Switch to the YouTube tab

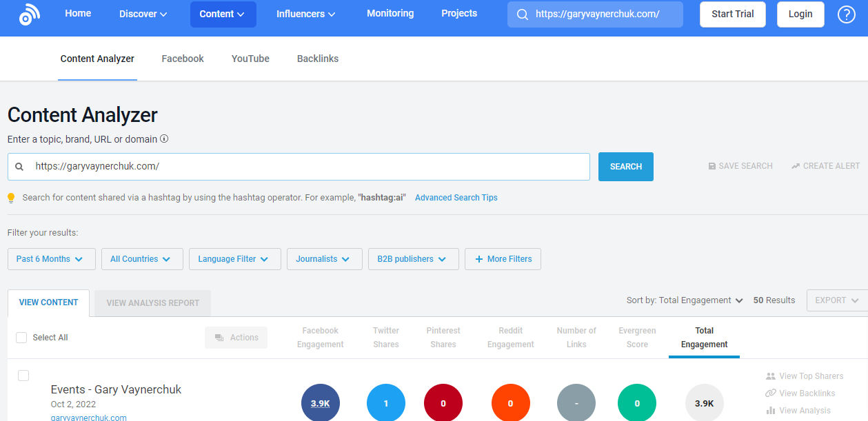pyautogui.click(x=250, y=59)
